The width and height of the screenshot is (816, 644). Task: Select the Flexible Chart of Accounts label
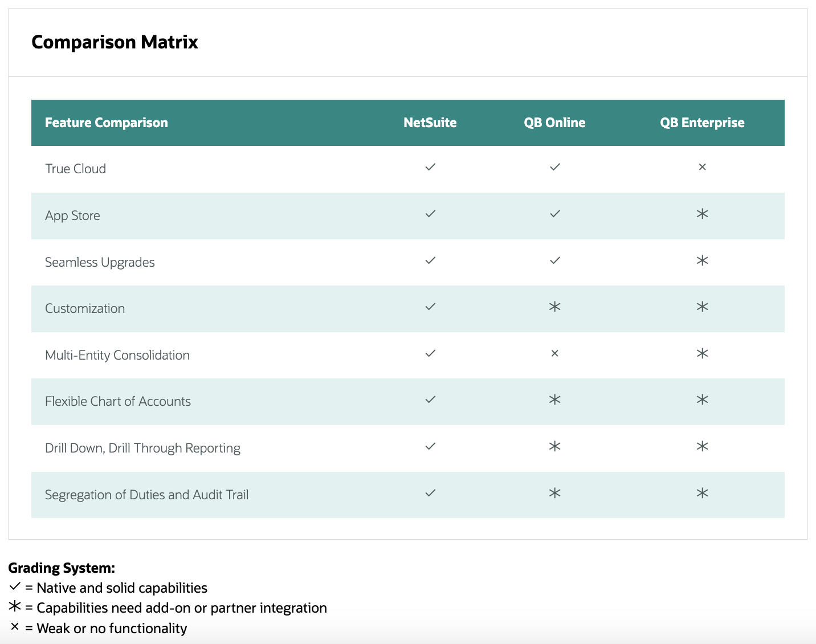point(118,401)
